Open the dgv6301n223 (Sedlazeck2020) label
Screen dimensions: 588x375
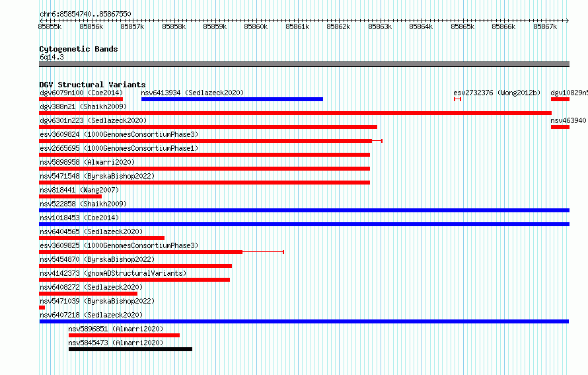coord(93,120)
